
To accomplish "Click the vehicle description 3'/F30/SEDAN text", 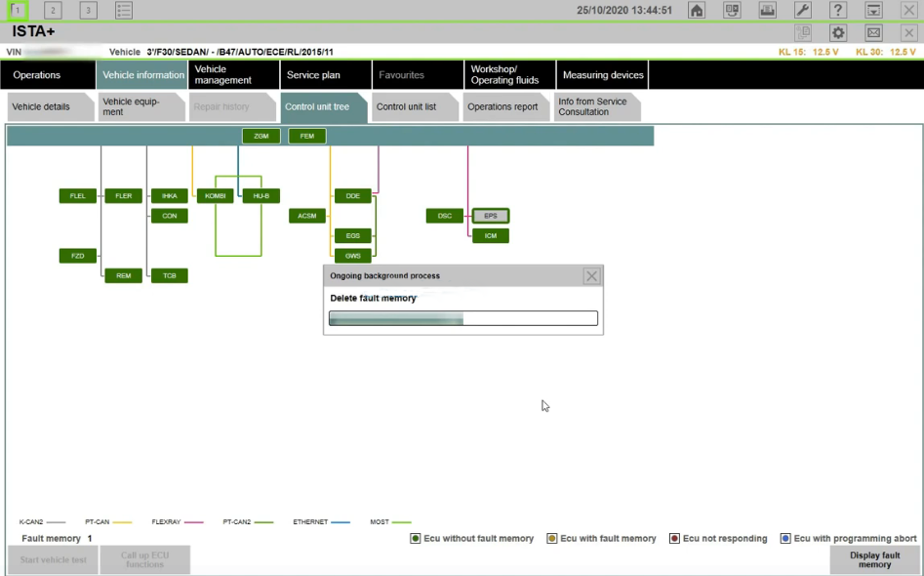I will coord(240,52).
